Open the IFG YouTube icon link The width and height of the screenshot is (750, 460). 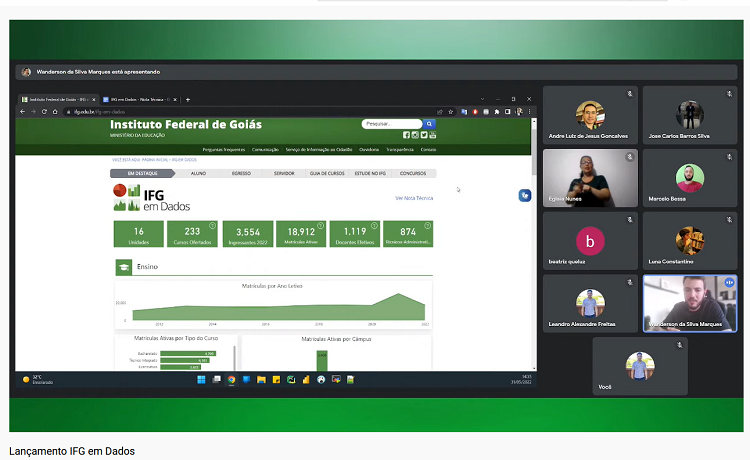[432, 135]
